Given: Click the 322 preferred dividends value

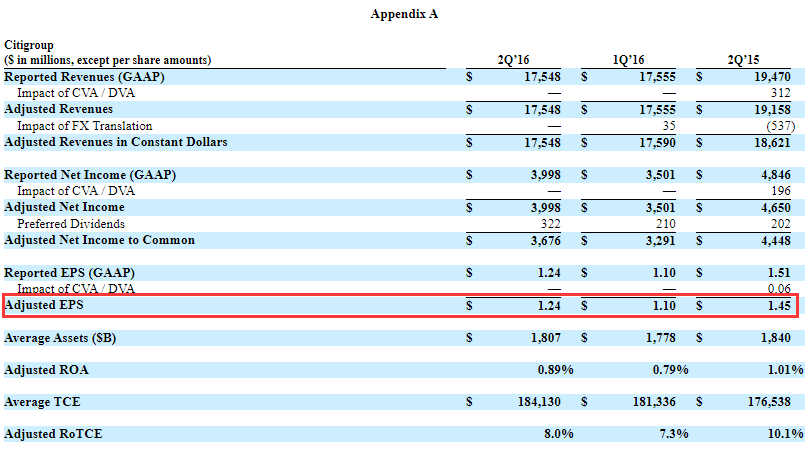Looking at the screenshot, I should click(x=551, y=224).
